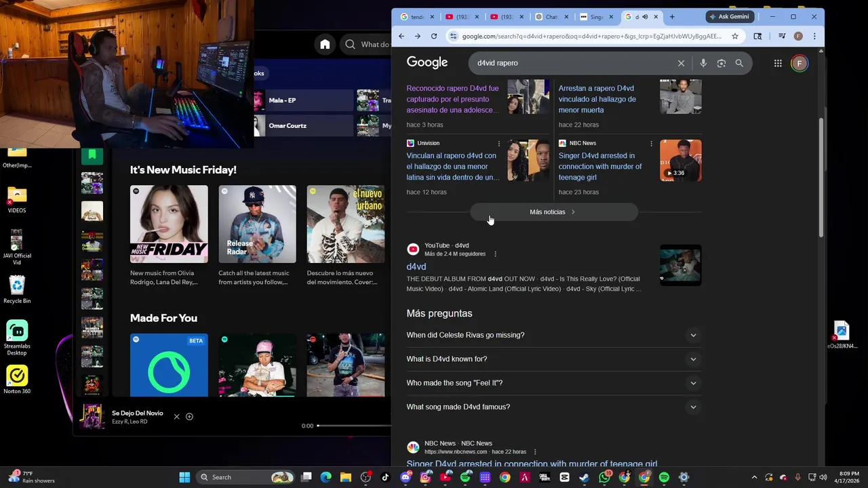This screenshot has width=868, height=488.
Task: Open the Call of Duty taskbar icon
Action: 545,477
